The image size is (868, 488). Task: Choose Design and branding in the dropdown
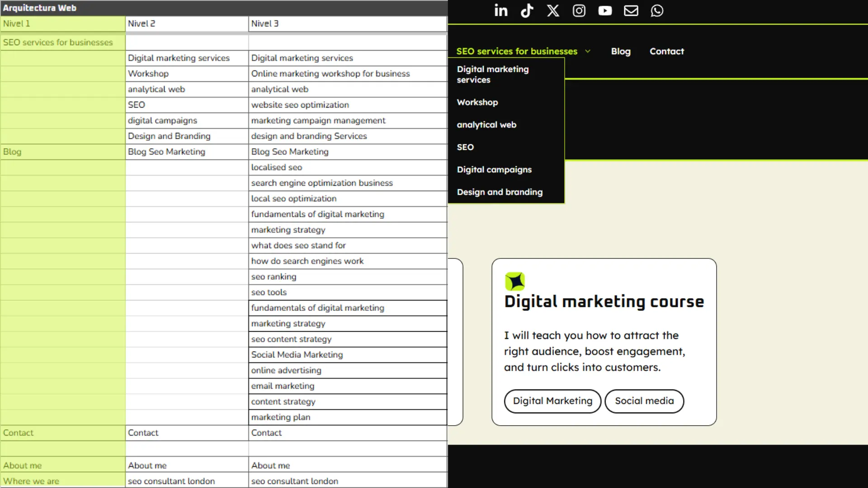click(x=500, y=192)
